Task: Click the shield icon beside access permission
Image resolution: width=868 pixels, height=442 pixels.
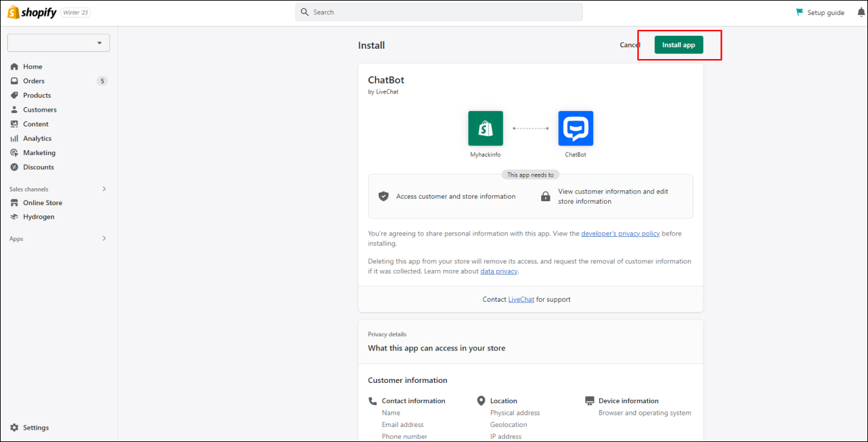Action: click(x=384, y=196)
